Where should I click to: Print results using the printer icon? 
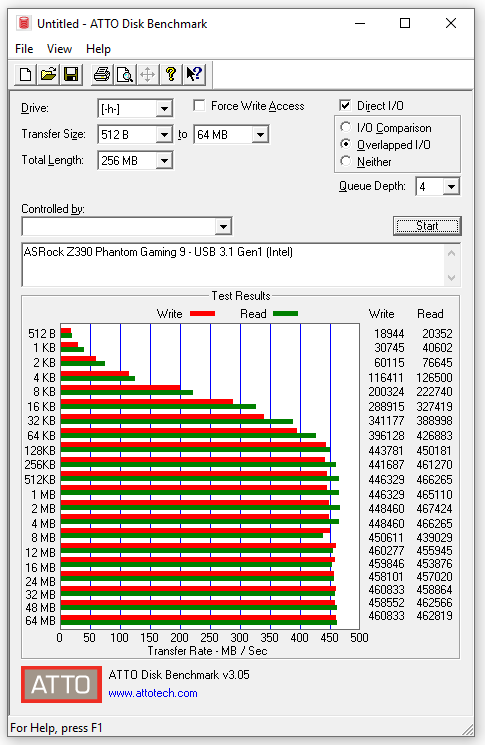102,75
